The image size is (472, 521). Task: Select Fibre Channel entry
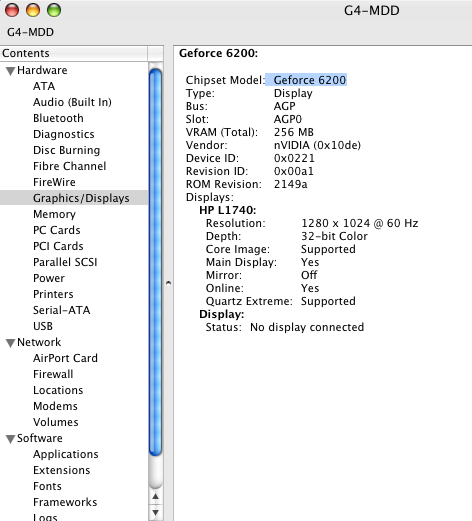70,166
